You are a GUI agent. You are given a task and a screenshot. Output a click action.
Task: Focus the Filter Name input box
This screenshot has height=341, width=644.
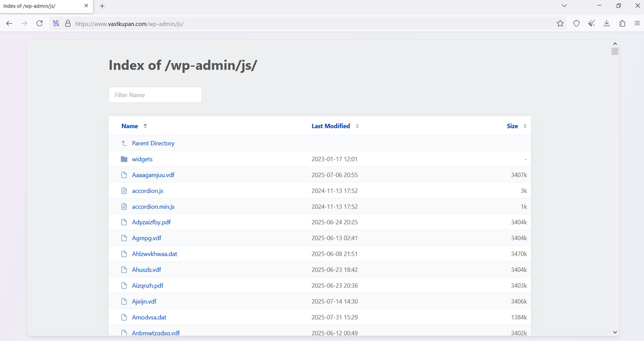155,95
